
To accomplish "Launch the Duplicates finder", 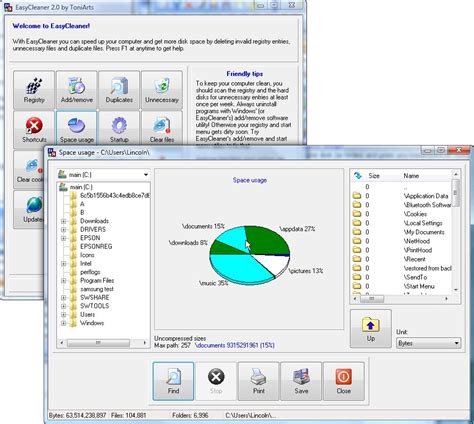I will (119, 90).
